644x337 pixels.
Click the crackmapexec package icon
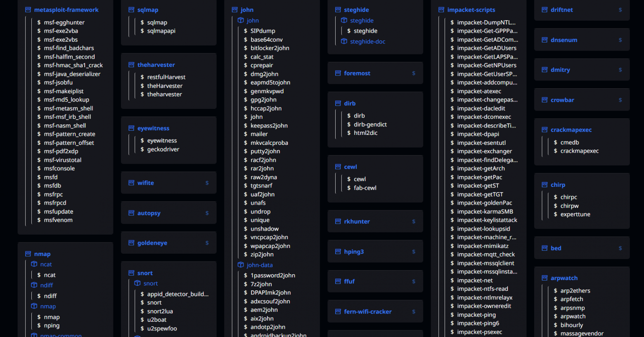pos(545,130)
